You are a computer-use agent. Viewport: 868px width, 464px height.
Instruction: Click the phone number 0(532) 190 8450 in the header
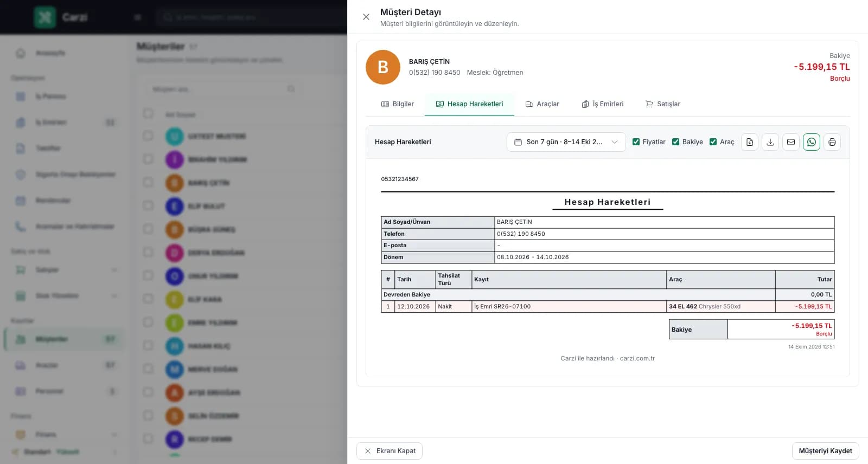(x=435, y=73)
